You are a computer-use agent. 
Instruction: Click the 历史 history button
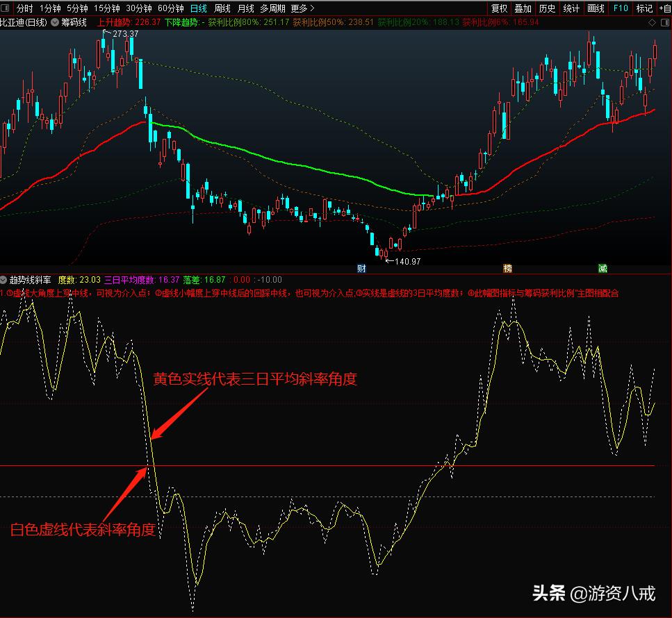click(x=546, y=8)
